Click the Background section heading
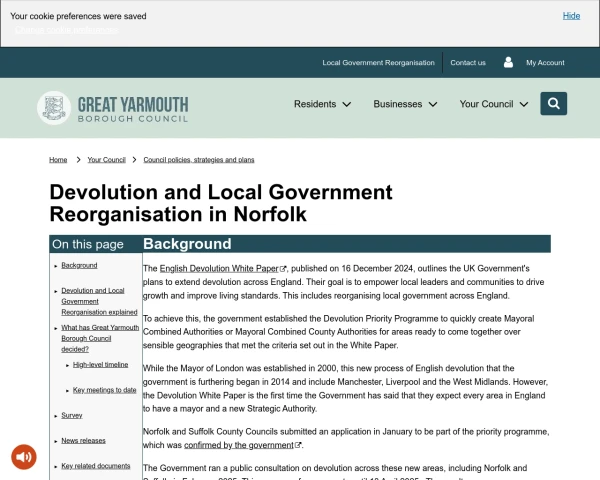Screen dimensions: 600x480 [x=187, y=244]
